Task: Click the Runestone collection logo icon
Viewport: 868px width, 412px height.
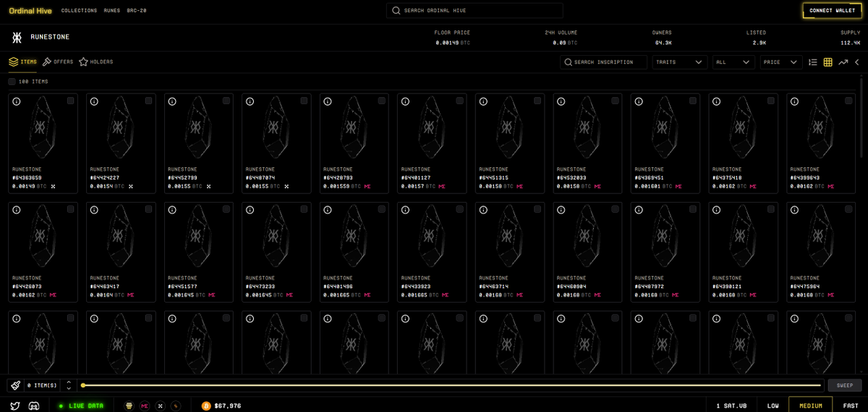Action: (17, 37)
